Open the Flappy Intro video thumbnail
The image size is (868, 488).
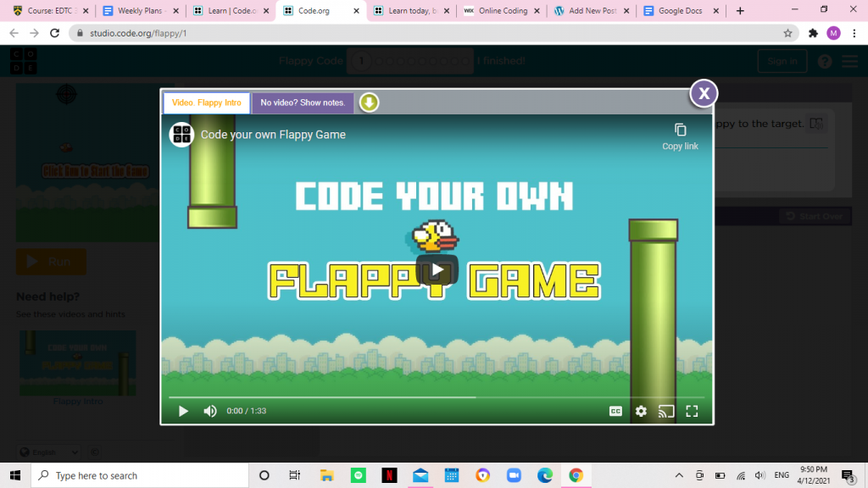pos(77,363)
